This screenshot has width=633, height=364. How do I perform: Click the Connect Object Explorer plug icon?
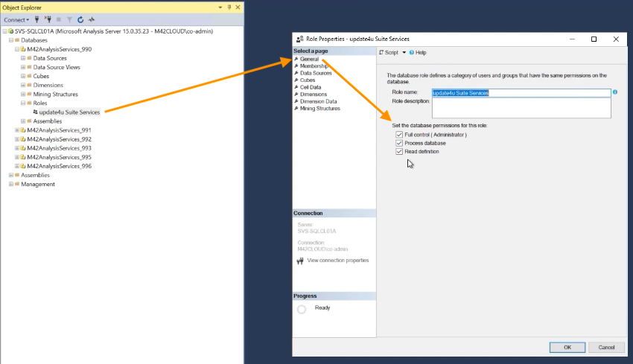pyautogui.click(x=37, y=19)
